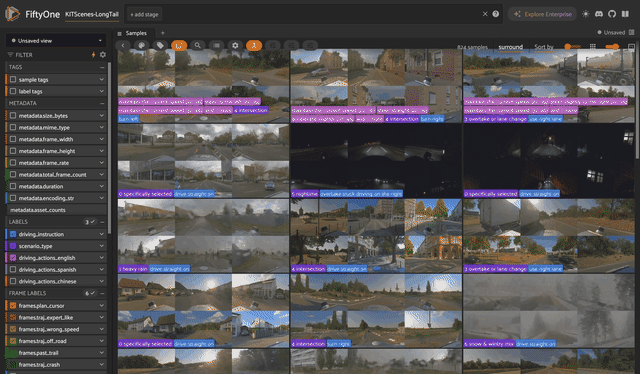The image size is (640, 374).
Task: Click the sidebar vertical scrollbar
Action: (109, 147)
